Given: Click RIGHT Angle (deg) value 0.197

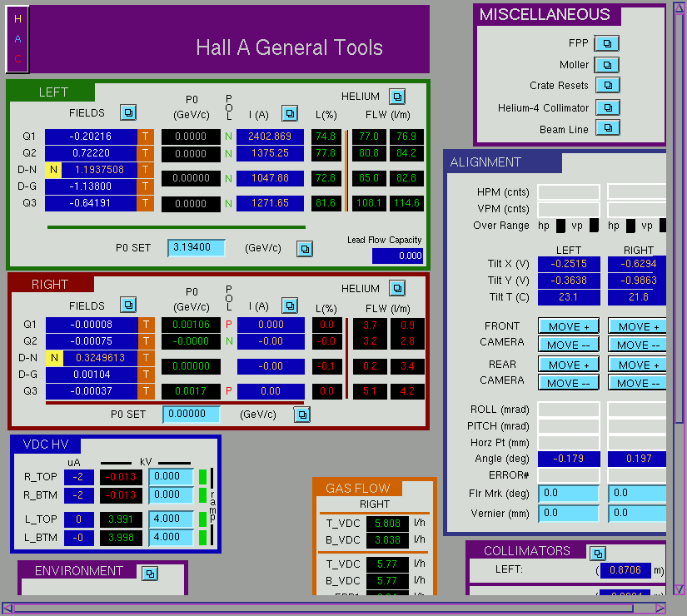Looking at the screenshot, I should coord(637,459).
